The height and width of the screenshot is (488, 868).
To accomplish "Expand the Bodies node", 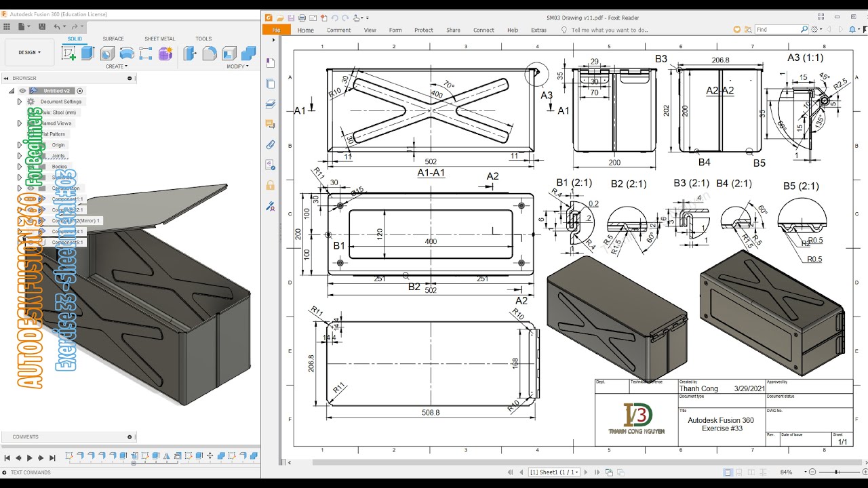I will pyautogui.click(x=20, y=167).
